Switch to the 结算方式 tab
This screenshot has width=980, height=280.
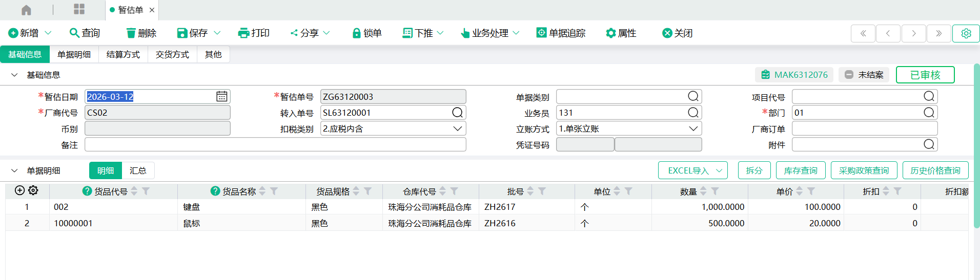tap(123, 54)
